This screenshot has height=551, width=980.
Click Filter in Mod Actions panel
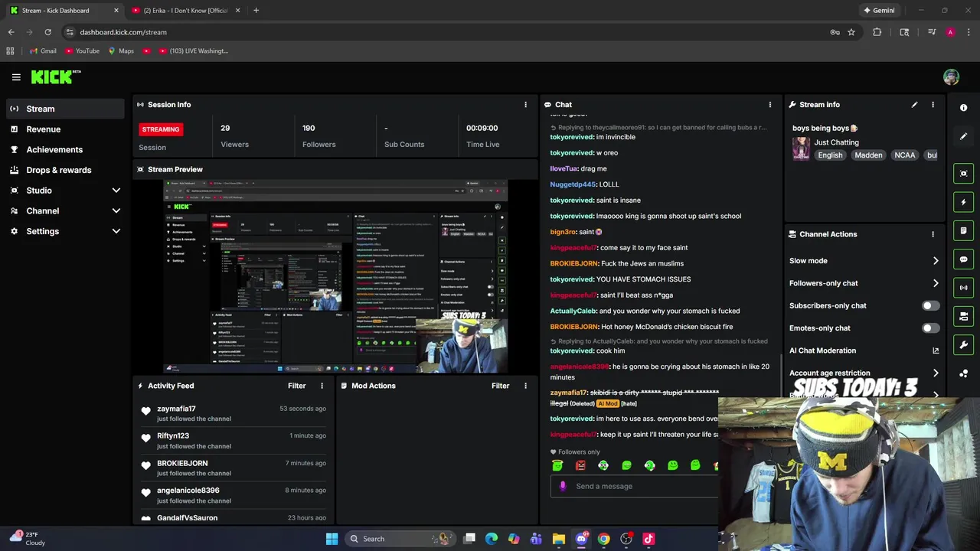tap(500, 386)
